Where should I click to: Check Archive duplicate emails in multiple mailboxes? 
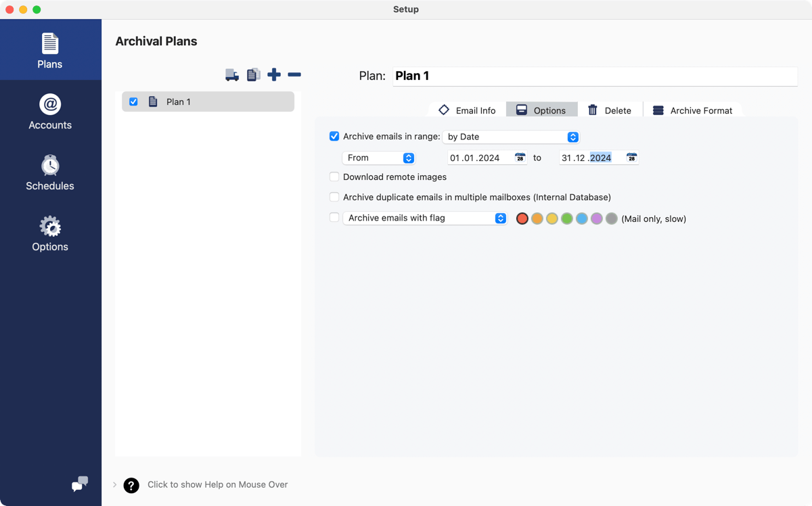tap(334, 197)
